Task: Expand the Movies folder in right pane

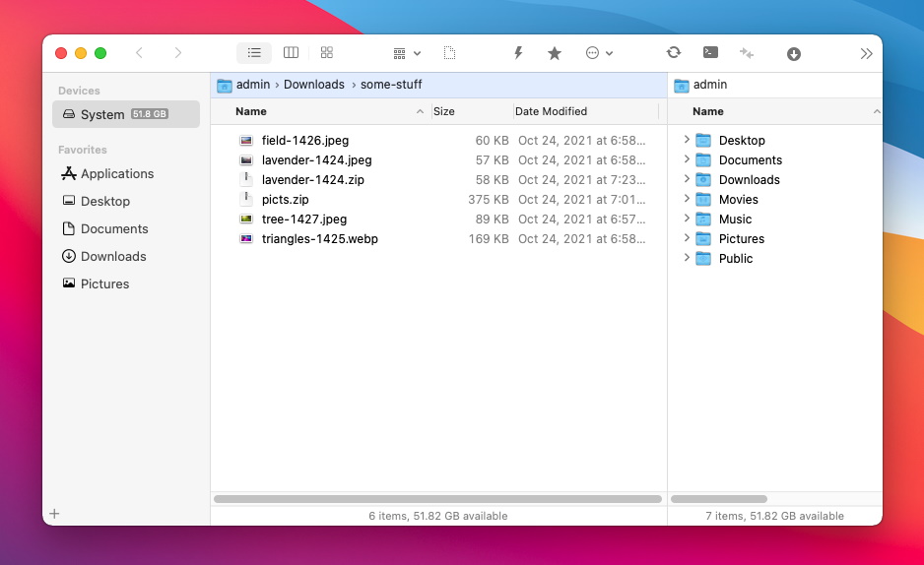Action: pos(687,199)
